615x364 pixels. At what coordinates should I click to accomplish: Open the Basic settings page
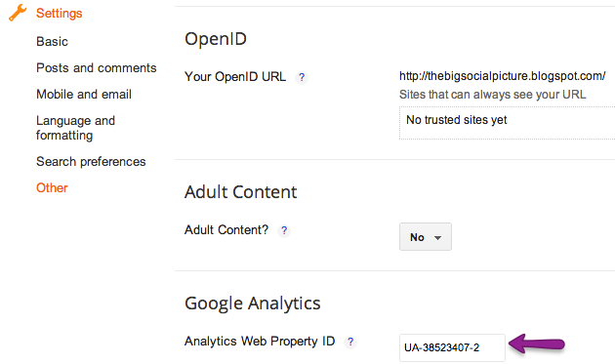52,42
